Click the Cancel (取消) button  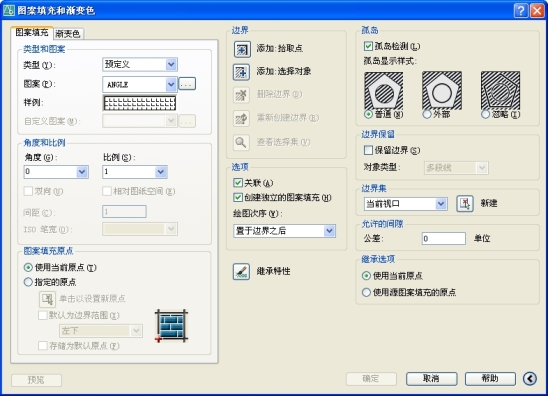(432, 379)
